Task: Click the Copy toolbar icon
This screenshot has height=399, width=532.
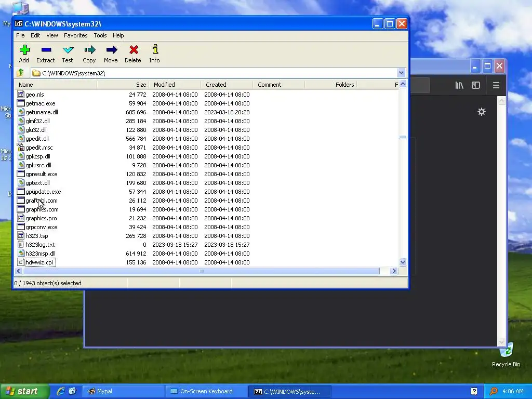Action: click(89, 50)
